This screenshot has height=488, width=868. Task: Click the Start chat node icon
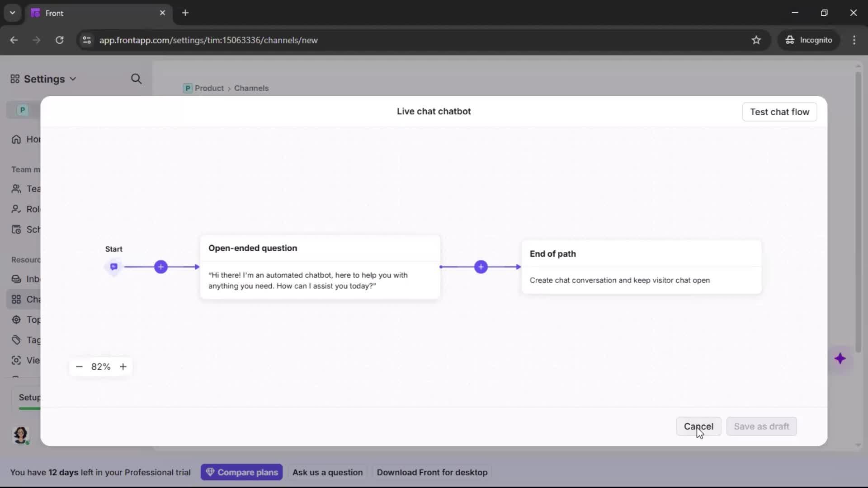pyautogui.click(x=113, y=267)
